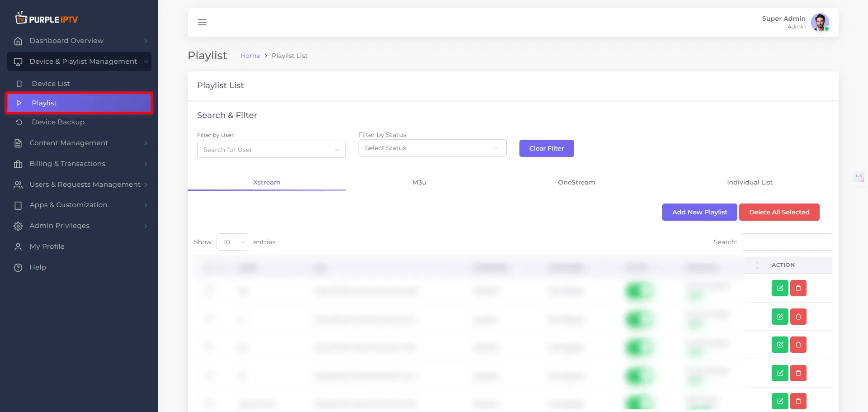Open the Search for User dropdown
868x412 pixels.
[271, 150]
